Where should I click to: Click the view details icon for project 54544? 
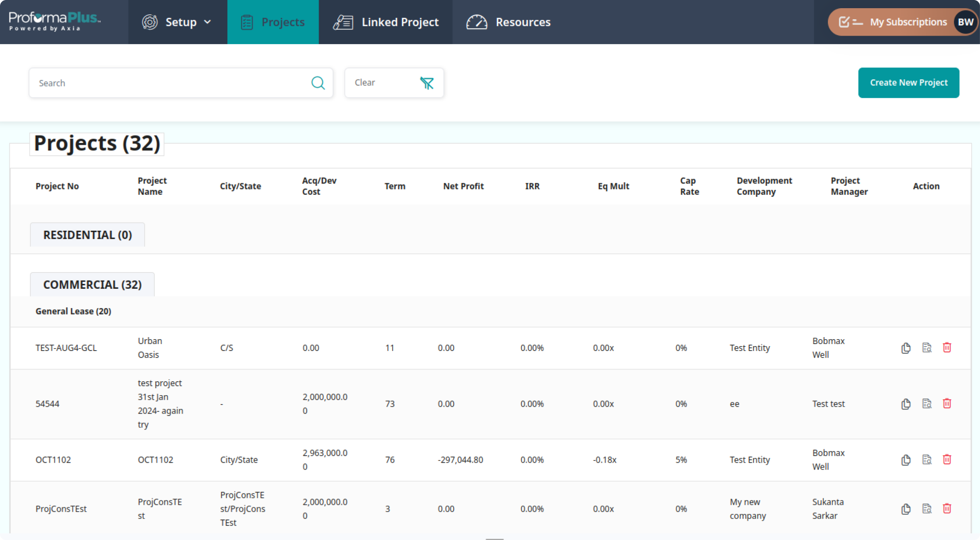[x=926, y=404]
